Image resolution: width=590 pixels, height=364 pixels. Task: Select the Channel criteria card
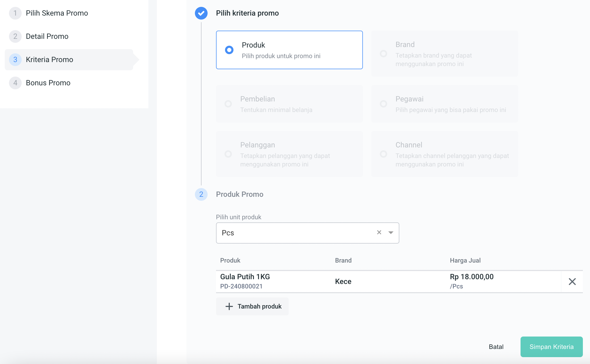point(444,154)
